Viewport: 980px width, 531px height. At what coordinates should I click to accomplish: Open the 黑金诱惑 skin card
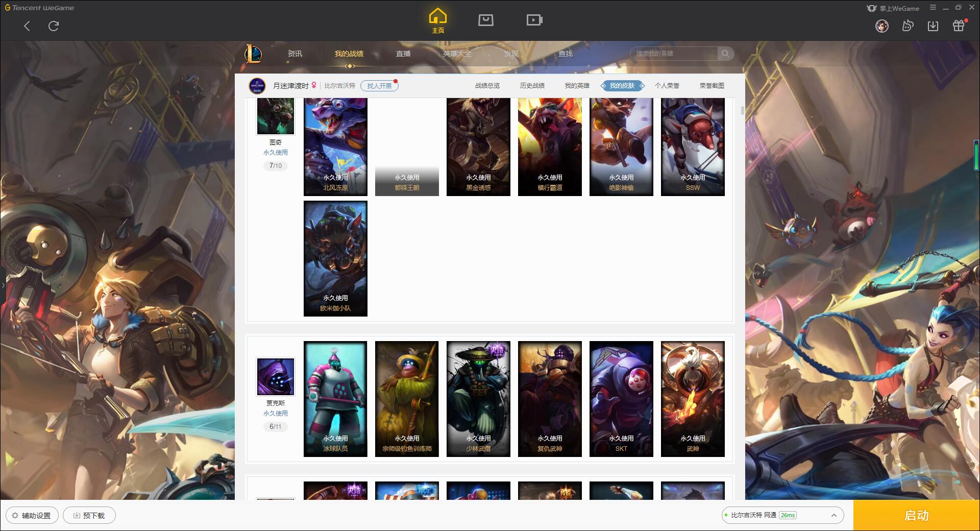pos(478,147)
